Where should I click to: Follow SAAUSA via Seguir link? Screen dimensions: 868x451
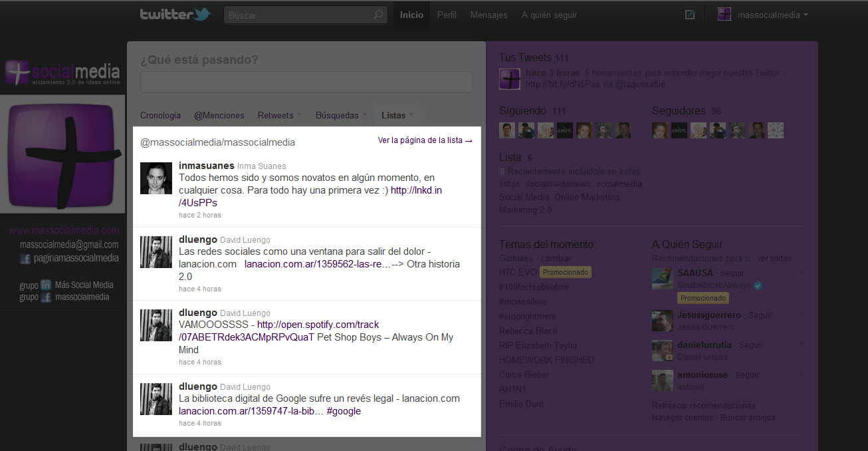pos(732,273)
